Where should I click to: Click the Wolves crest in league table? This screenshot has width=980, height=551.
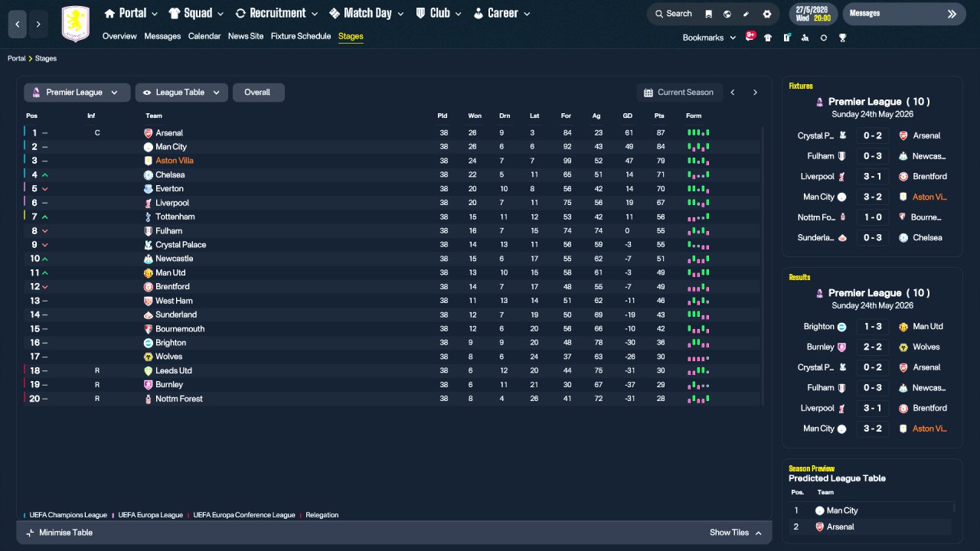(149, 357)
